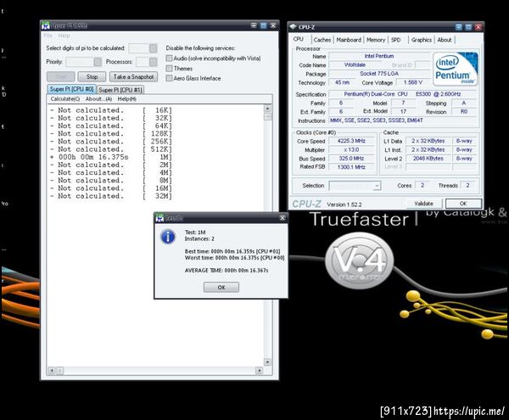Switch to the Caches tab
The width and height of the screenshot is (509, 420).
point(322,40)
